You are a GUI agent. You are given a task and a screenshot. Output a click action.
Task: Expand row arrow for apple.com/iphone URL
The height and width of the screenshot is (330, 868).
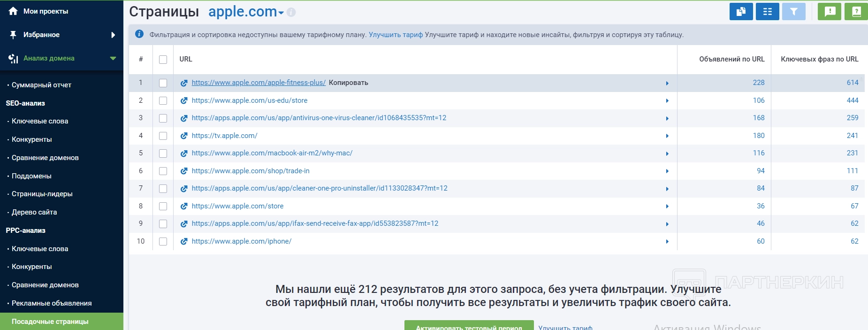[x=667, y=241]
